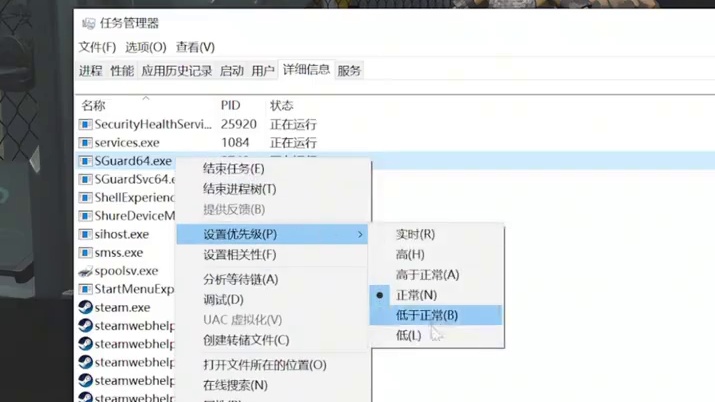Click the ShellExperienc process icon
Screen dimensions: 715x402
pyautogui.click(x=85, y=197)
